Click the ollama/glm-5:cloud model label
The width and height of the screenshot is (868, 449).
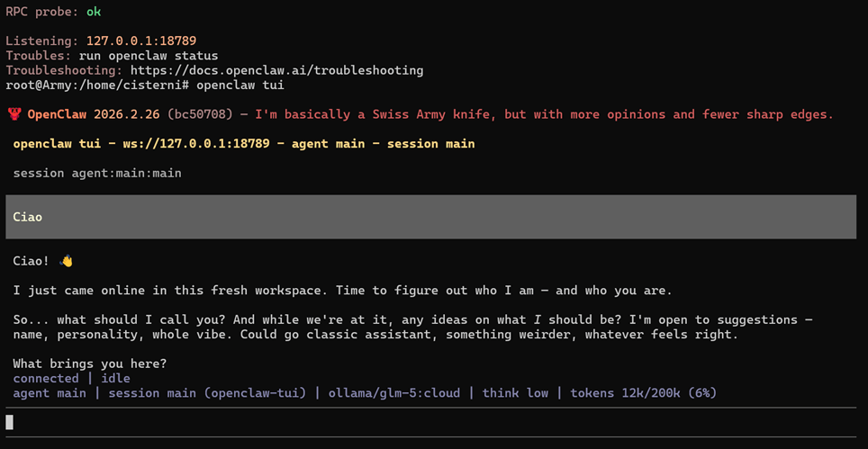click(393, 393)
